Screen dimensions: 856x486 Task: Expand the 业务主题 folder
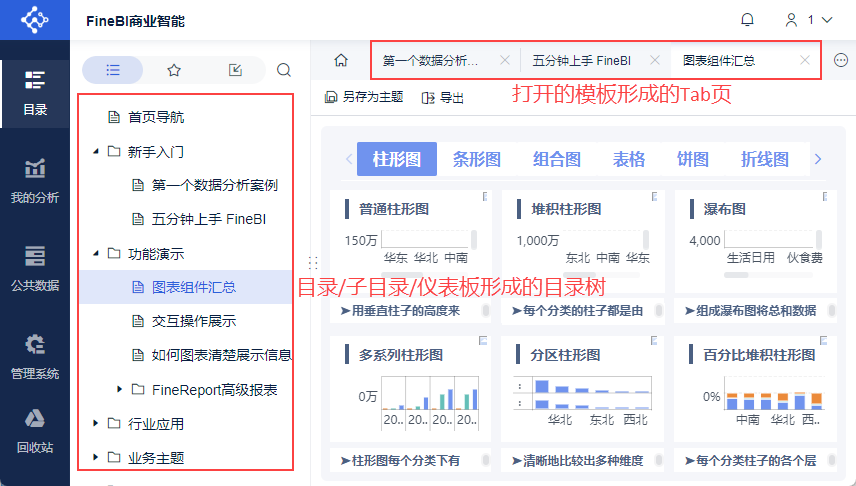click(x=96, y=458)
